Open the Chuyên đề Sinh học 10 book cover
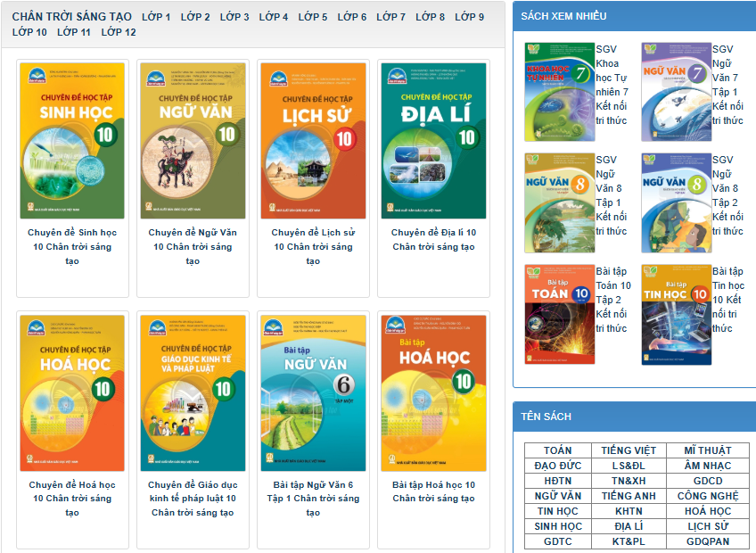 point(72,141)
